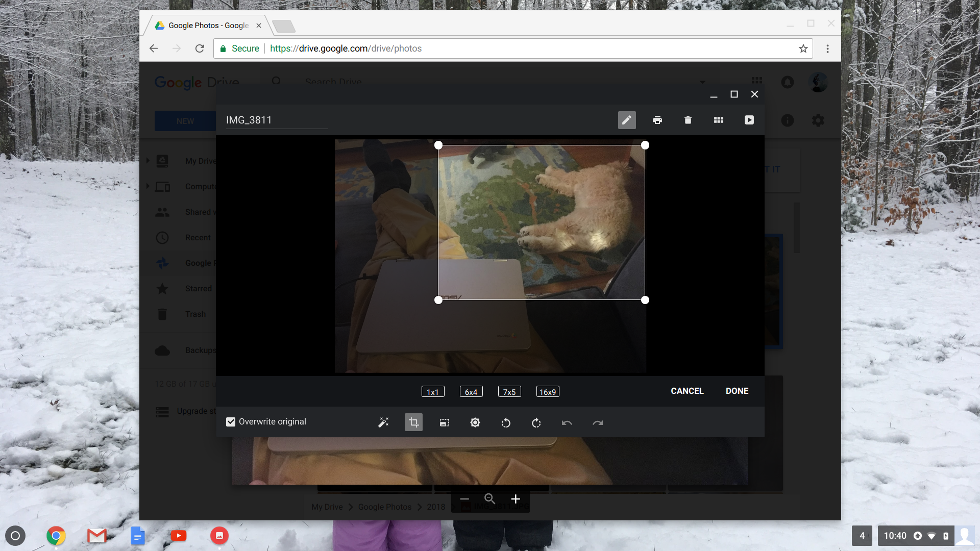Click the redo icon
The height and width of the screenshot is (551, 980).
597,422
